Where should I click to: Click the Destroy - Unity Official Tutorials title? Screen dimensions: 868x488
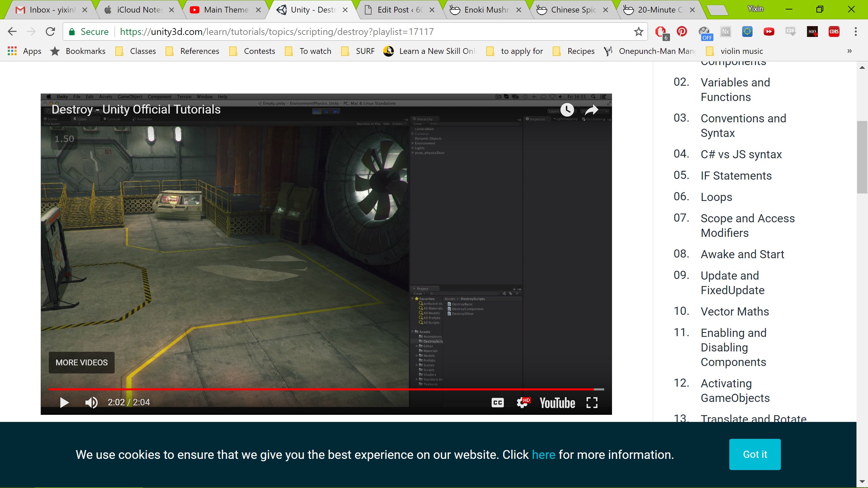(136, 109)
